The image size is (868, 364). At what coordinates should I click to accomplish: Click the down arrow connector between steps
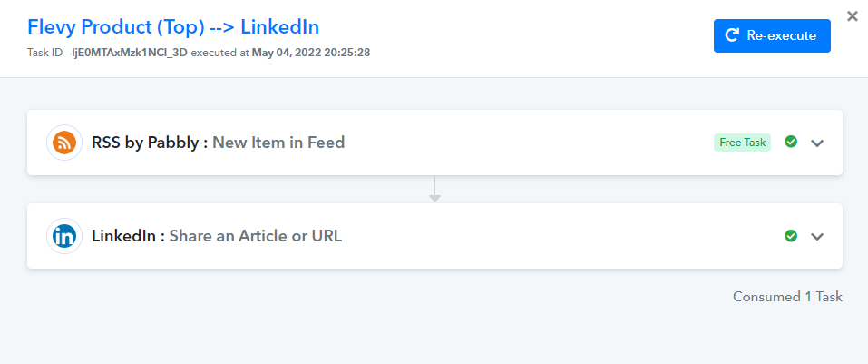(434, 189)
